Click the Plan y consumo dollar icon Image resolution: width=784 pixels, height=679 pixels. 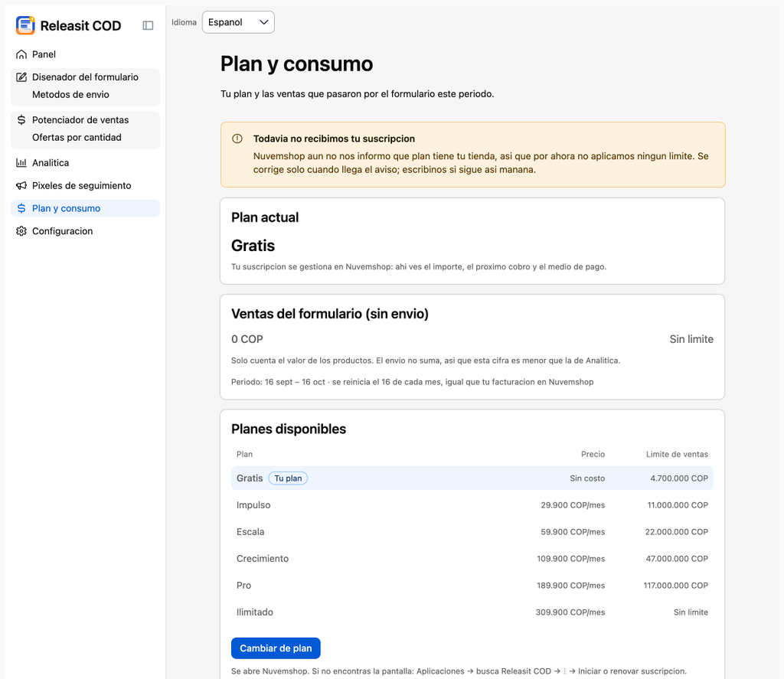[21, 208]
